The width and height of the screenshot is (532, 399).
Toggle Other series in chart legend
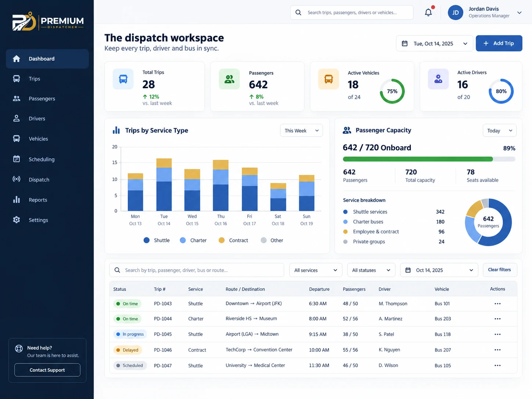(x=272, y=240)
